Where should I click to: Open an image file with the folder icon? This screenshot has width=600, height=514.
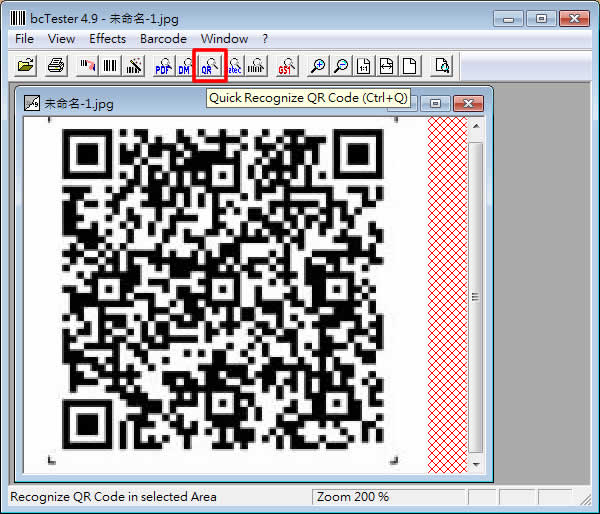tap(25, 66)
